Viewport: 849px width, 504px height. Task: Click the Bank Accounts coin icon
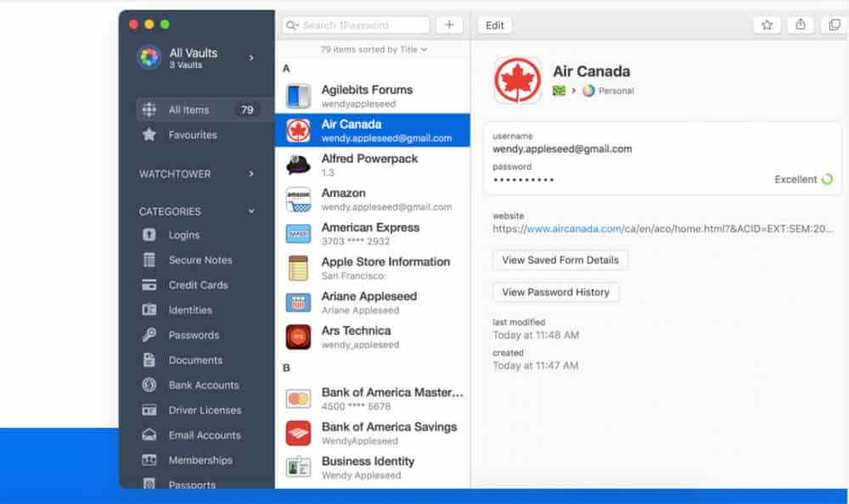point(149,384)
